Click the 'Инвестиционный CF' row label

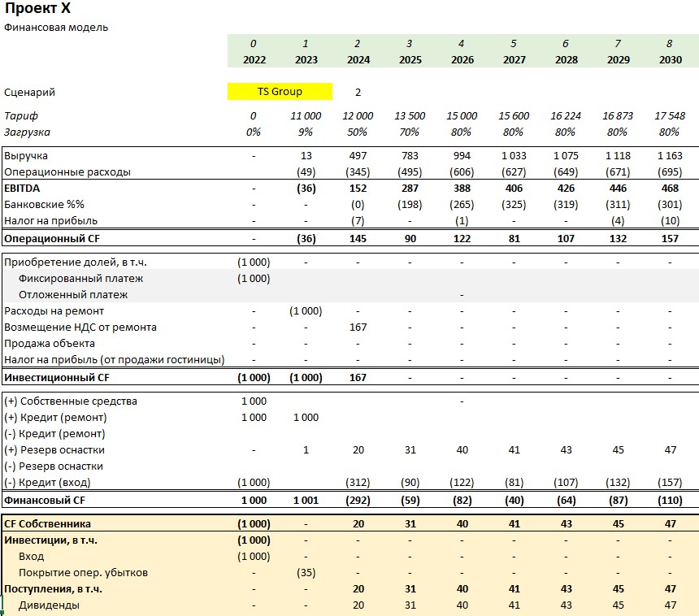[x=57, y=378]
